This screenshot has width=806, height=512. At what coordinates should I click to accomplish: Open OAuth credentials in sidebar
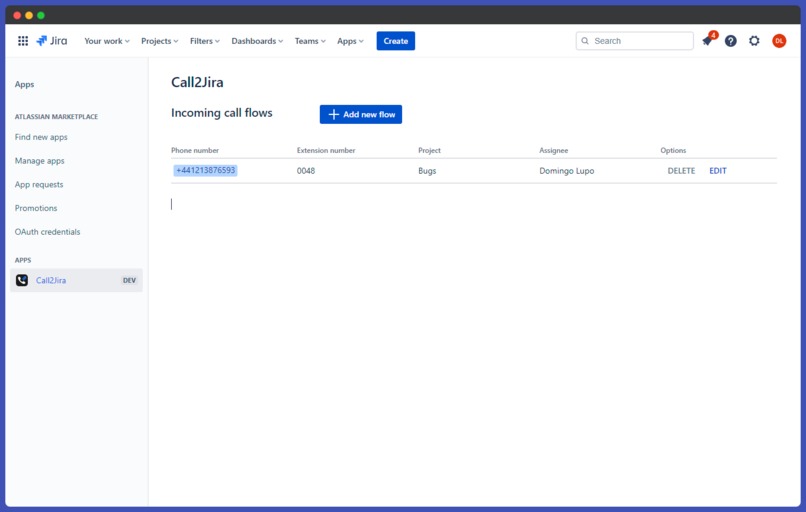point(47,232)
